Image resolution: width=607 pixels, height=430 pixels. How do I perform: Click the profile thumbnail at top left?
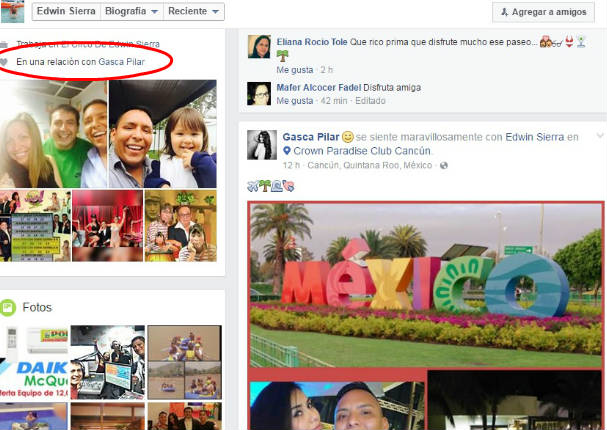12,11
